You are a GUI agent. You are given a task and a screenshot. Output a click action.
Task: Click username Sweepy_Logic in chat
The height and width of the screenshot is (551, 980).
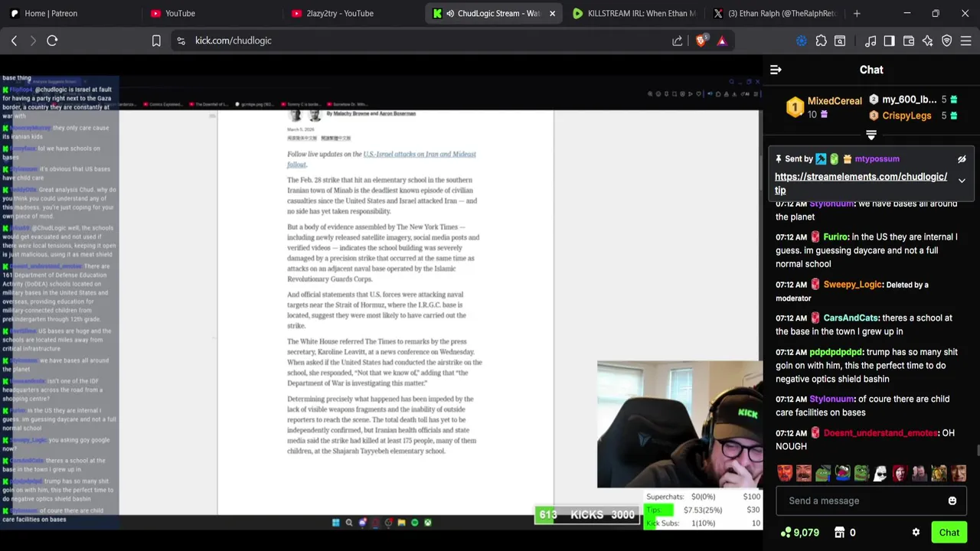pyautogui.click(x=852, y=285)
